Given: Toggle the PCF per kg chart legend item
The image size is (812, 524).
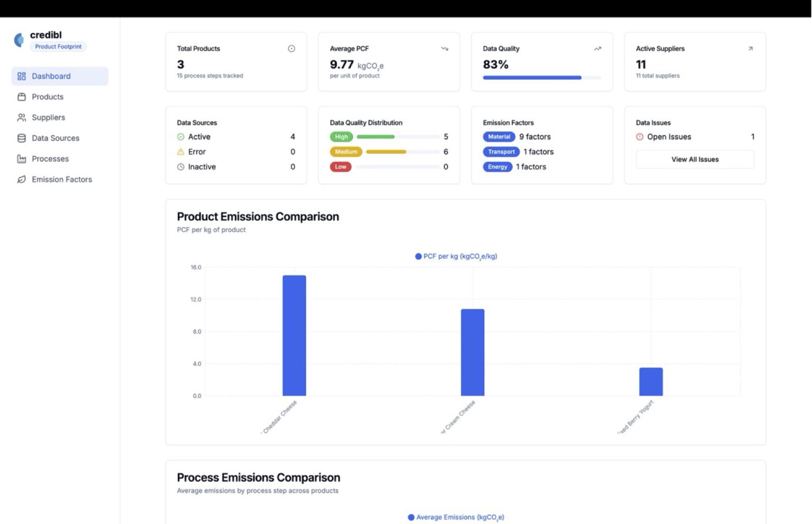Looking at the screenshot, I should coord(456,256).
